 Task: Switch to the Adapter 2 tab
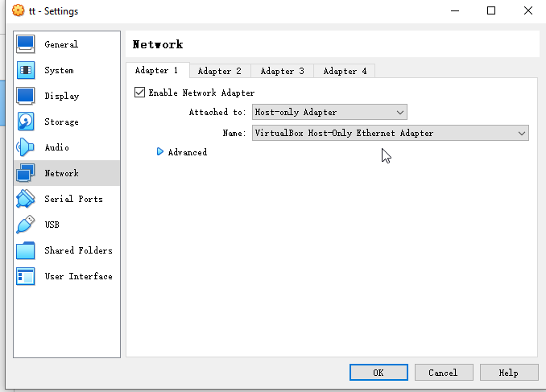(220, 71)
